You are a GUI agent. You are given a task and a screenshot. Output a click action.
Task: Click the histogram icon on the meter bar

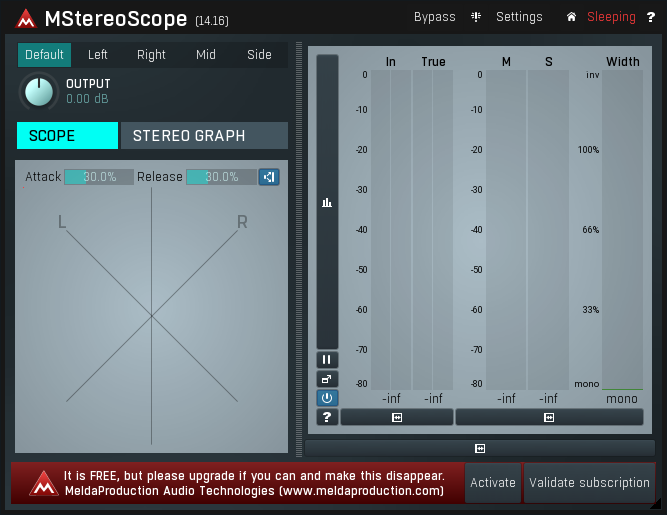click(327, 203)
